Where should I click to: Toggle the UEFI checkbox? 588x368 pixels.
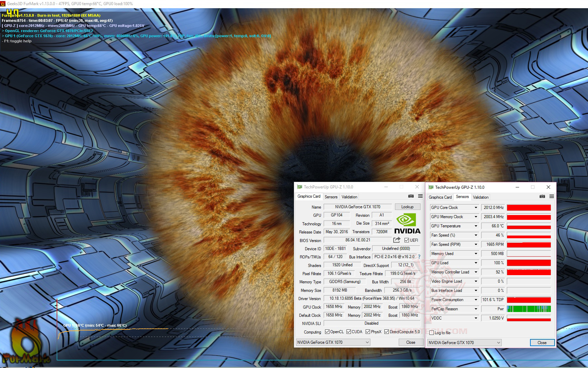point(407,240)
